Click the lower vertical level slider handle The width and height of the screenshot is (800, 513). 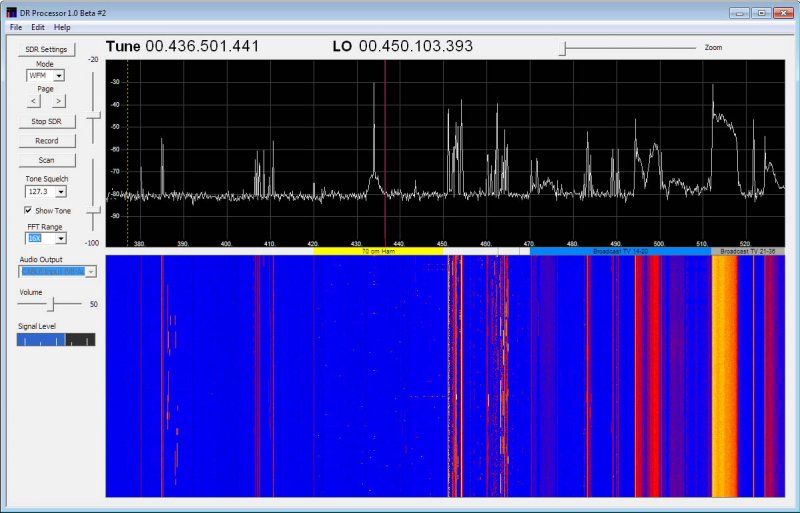click(x=93, y=211)
